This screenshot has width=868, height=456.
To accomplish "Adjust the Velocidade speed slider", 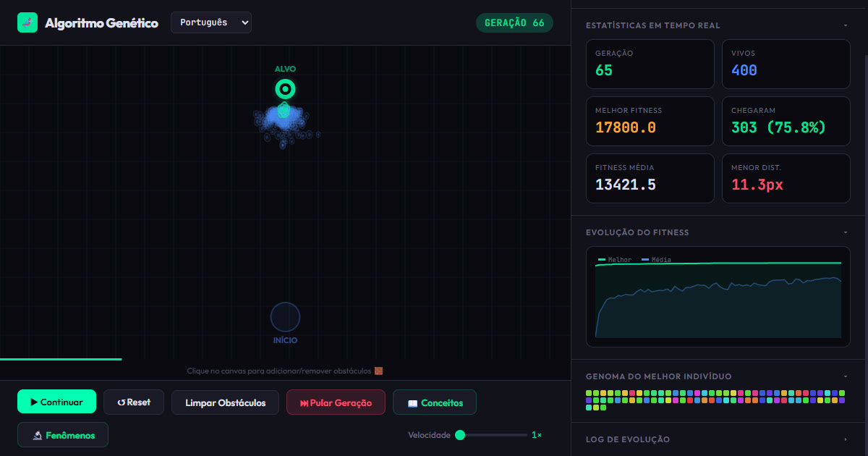I will click(461, 435).
